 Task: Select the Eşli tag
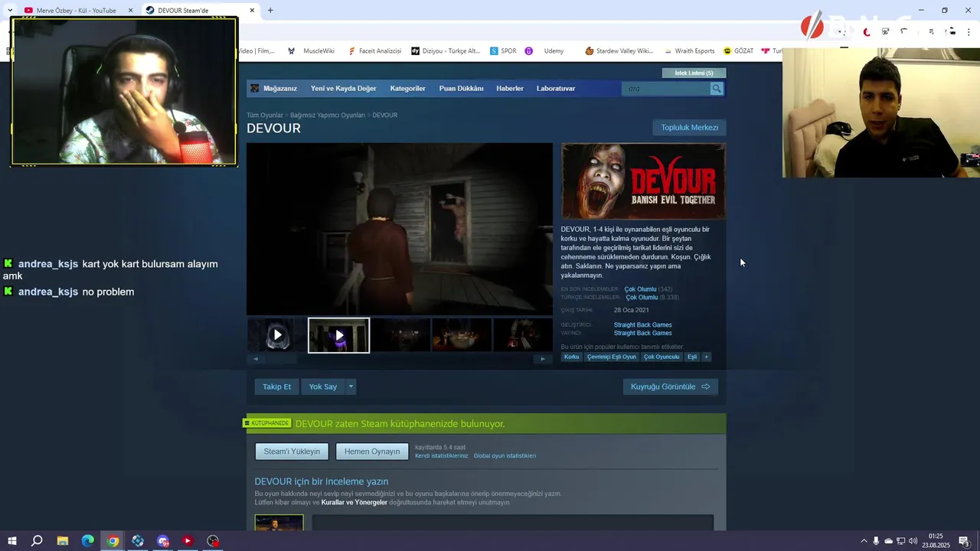pos(692,357)
